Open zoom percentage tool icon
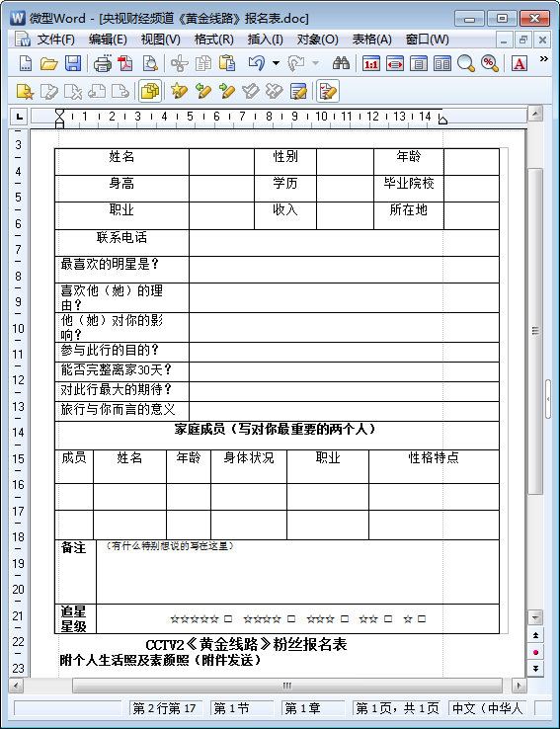 [489, 63]
